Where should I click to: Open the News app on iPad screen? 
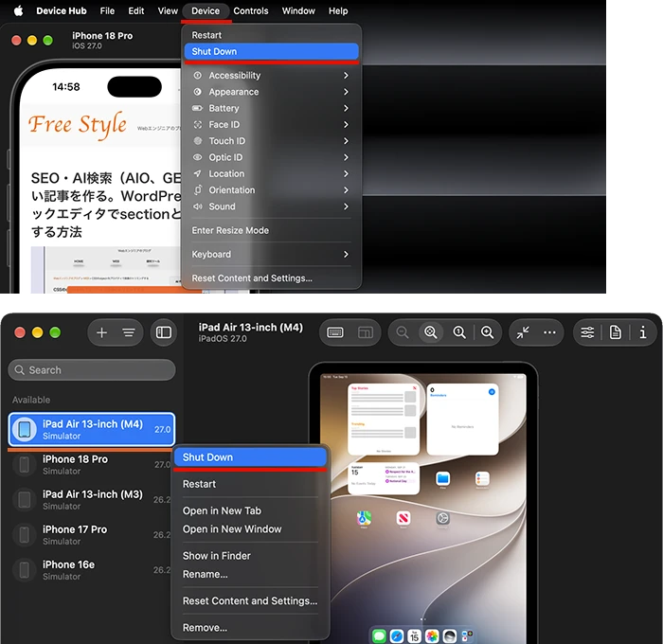point(403,518)
